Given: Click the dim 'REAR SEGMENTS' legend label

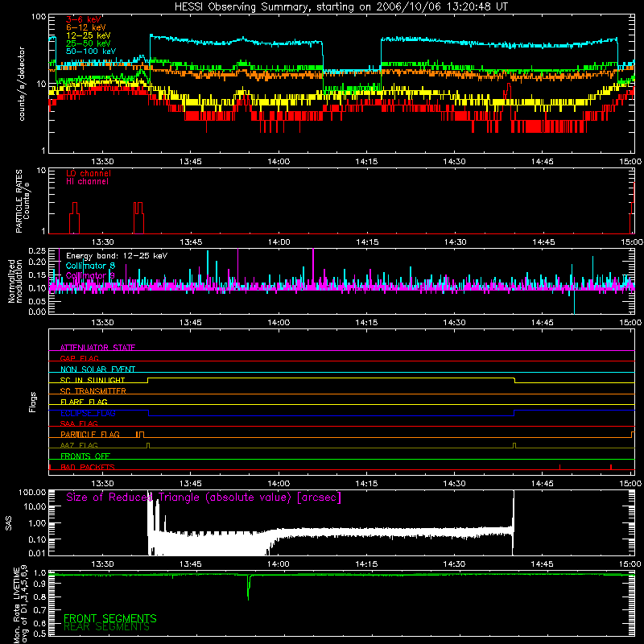Looking at the screenshot, I should click(106, 627).
